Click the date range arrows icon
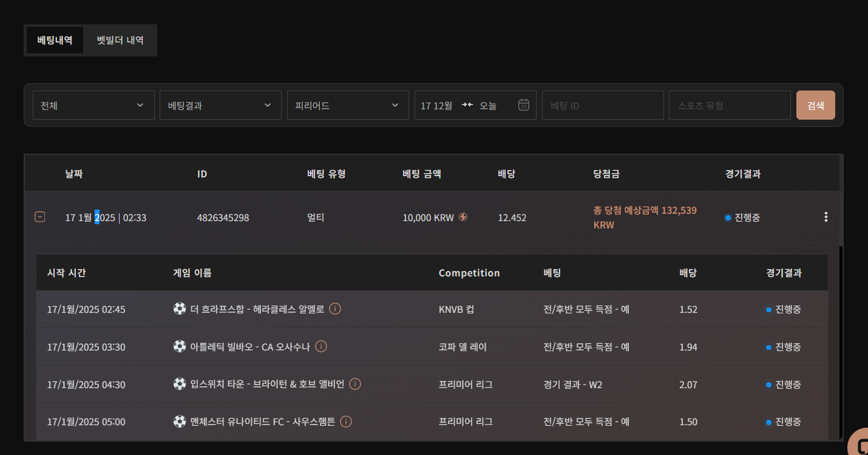The image size is (868, 455). click(x=467, y=105)
